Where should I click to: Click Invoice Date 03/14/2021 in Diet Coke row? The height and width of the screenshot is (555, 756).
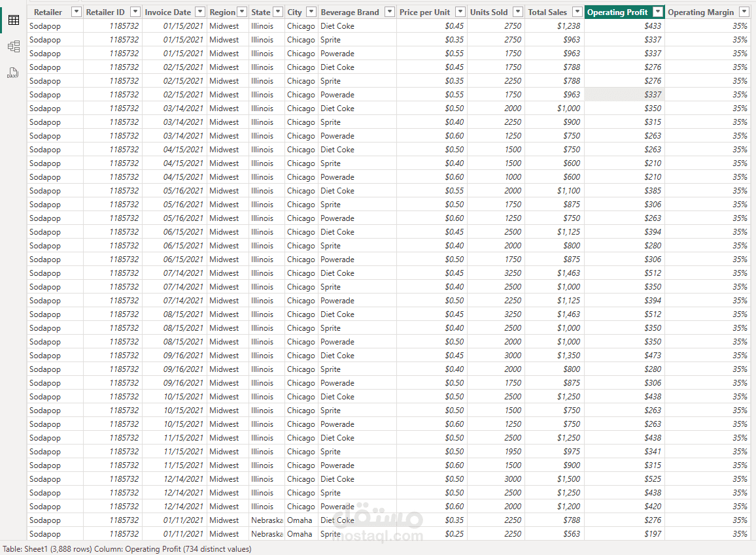coord(175,109)
